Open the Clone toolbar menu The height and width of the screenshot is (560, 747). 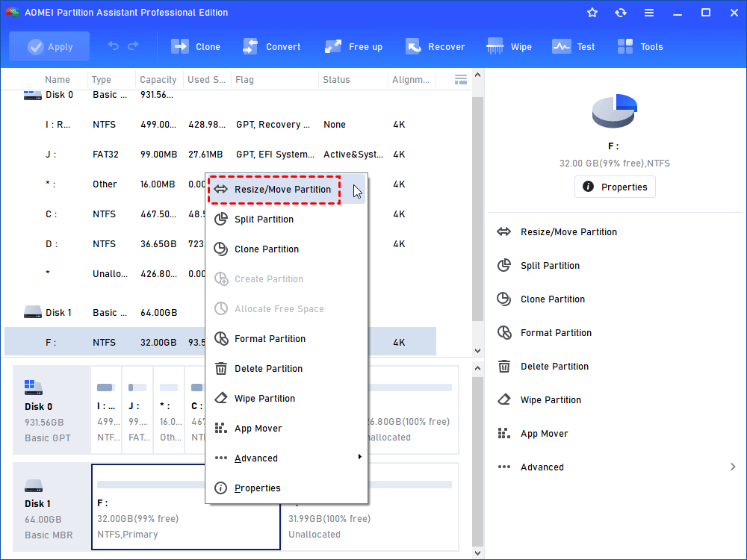(x=195, y=46)
